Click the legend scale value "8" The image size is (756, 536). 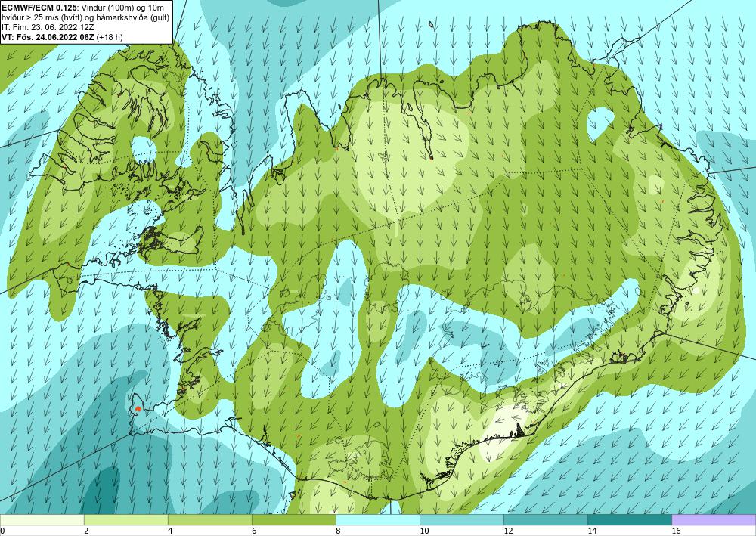click(338, 531)
